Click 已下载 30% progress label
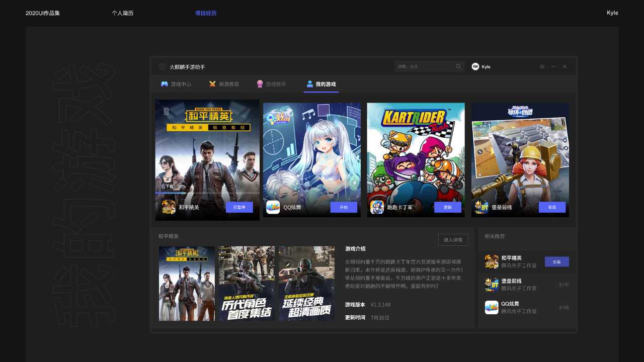Image resolution: width=644 pixels, height=362 pixels. (174, 187)
